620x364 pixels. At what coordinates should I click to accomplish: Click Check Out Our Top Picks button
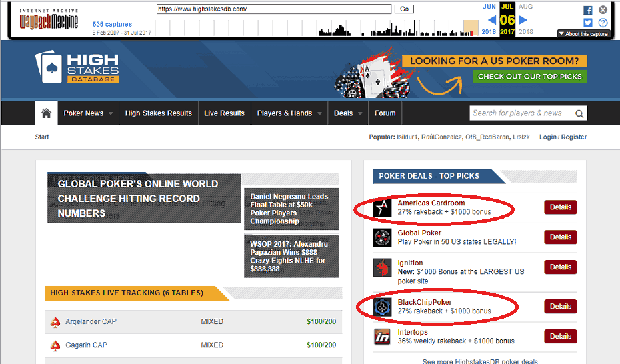(530, 77)
